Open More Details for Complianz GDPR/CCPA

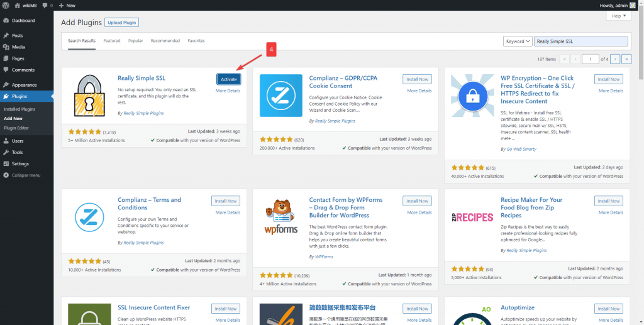click(419, 91)
